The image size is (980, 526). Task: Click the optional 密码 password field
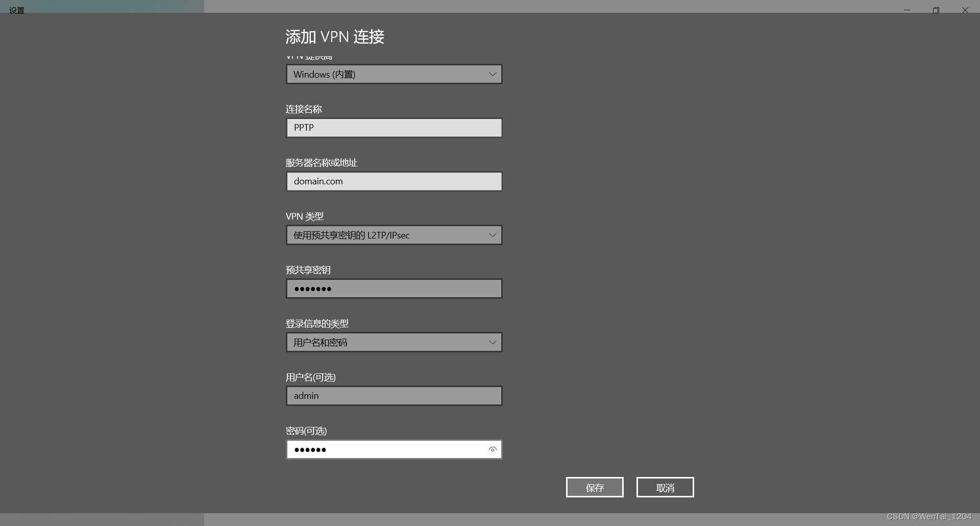[x=388, y=449]
